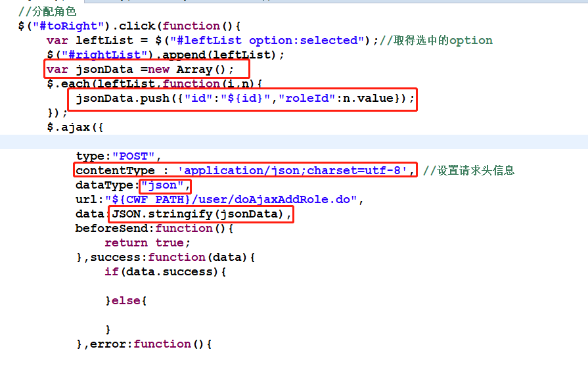Click the "jsonData.push" statement
The image size is (588, 366).
243,99
